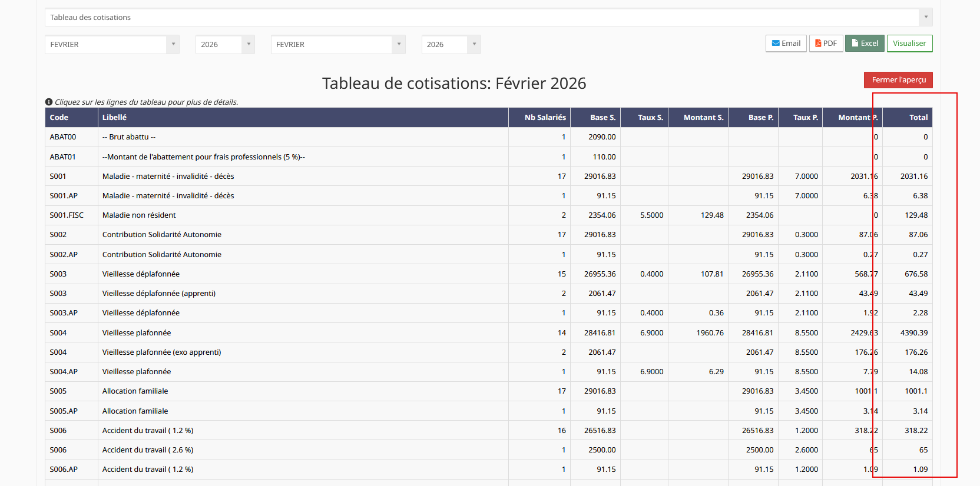The image size is (980, 486).
Task: Select the S006.AP code cell
Action: [71, 470]
